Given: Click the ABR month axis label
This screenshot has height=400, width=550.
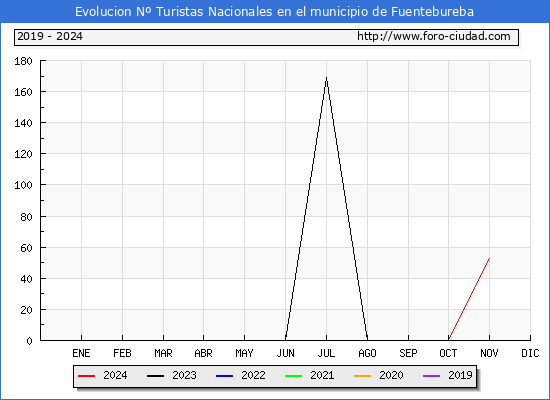Looking at the screenshot, I should coord(203,353).
